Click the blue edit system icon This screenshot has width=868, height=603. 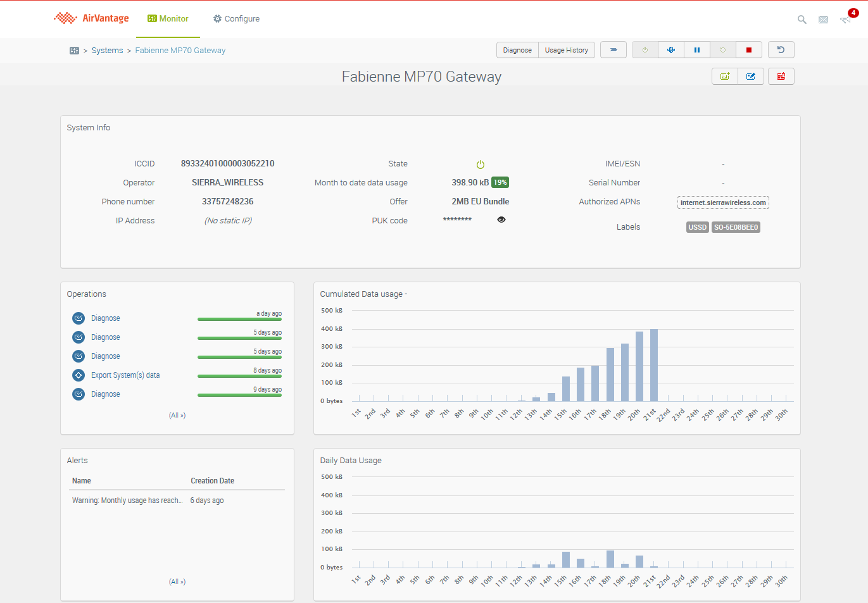[750, 77]
